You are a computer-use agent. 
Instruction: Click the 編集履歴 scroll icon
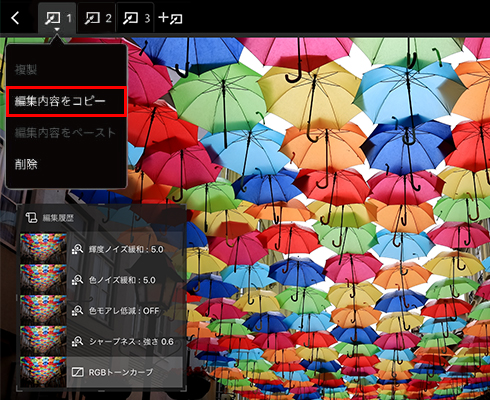[x=31, y=218]
